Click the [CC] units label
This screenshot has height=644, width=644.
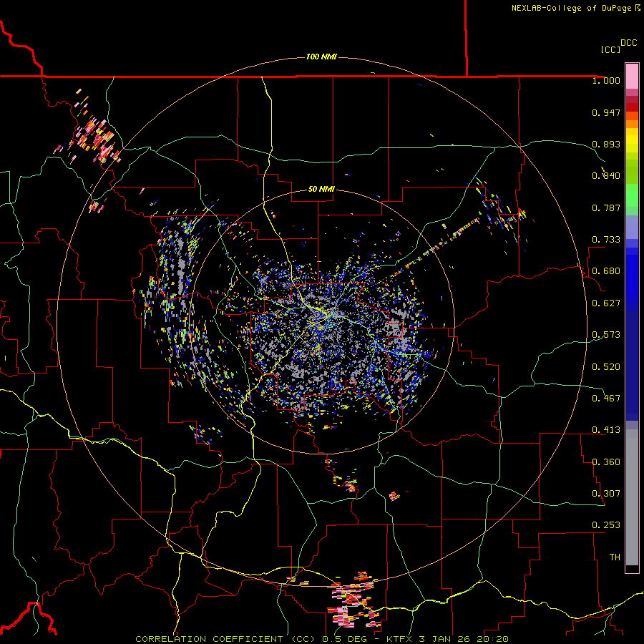point(610,49)
